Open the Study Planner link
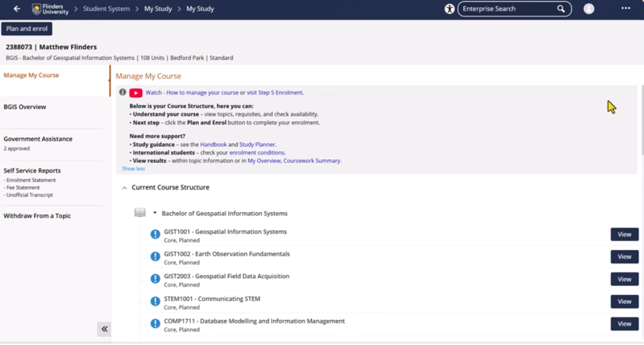The width and height of the screenshot is (644, 345). click(x=257, y=145)
